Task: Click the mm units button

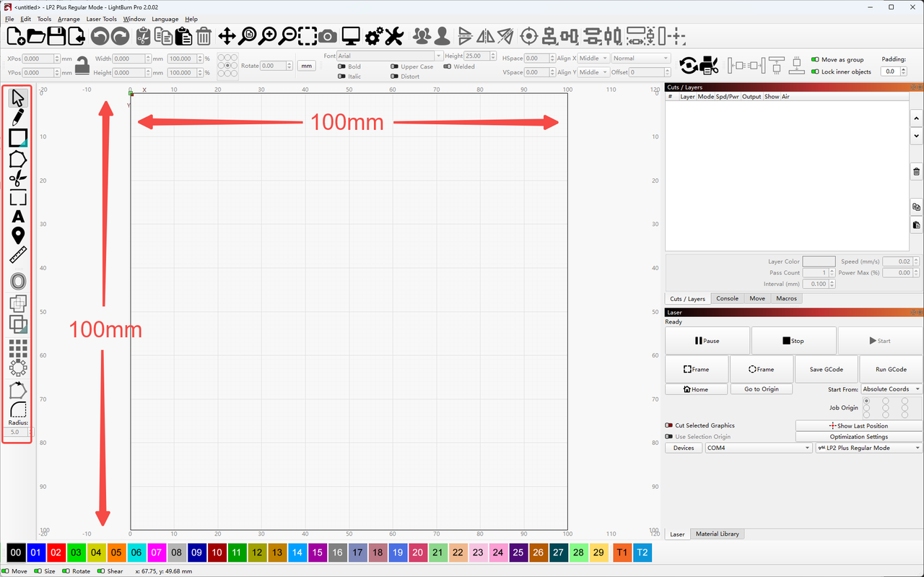Action: click(x=307, y=66)
